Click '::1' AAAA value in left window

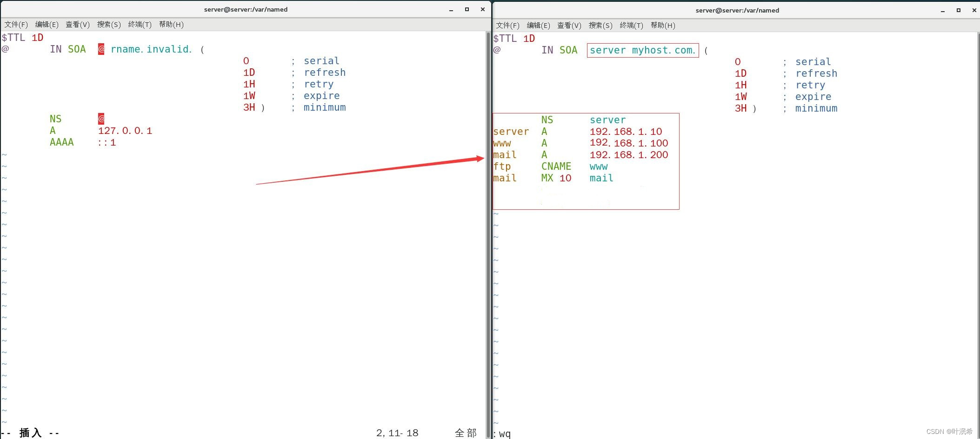[x=107, y=142]
